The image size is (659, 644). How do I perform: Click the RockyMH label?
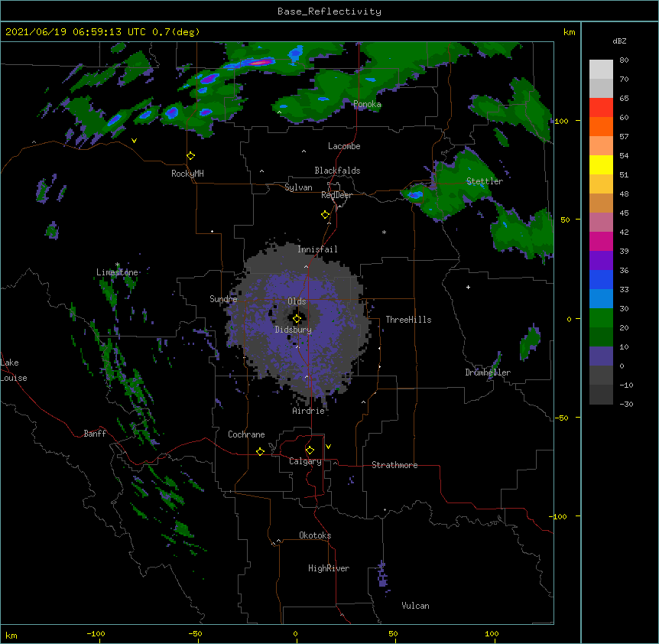tap(187, 174)
